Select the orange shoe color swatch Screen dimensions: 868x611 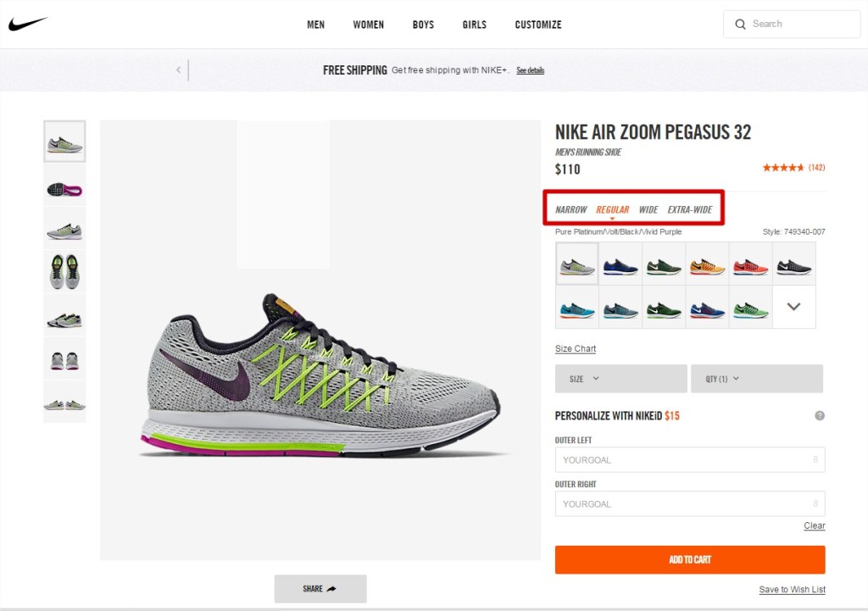click(x=707, y=267)
